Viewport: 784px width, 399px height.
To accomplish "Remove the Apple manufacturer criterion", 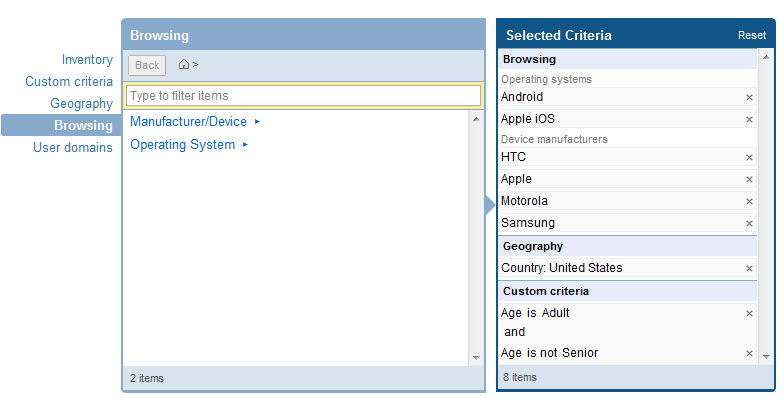I will point(749,180).
